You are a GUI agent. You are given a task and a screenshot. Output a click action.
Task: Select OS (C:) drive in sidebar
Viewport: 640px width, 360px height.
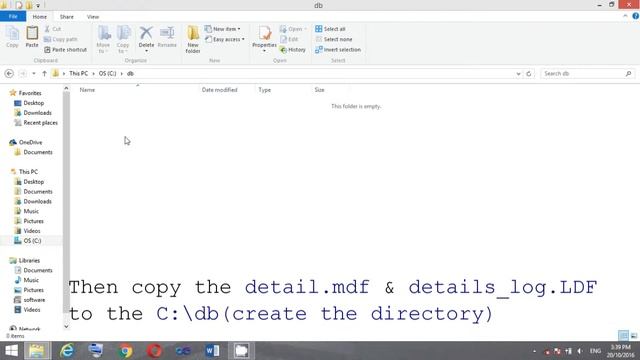click(x=32, y=241)
